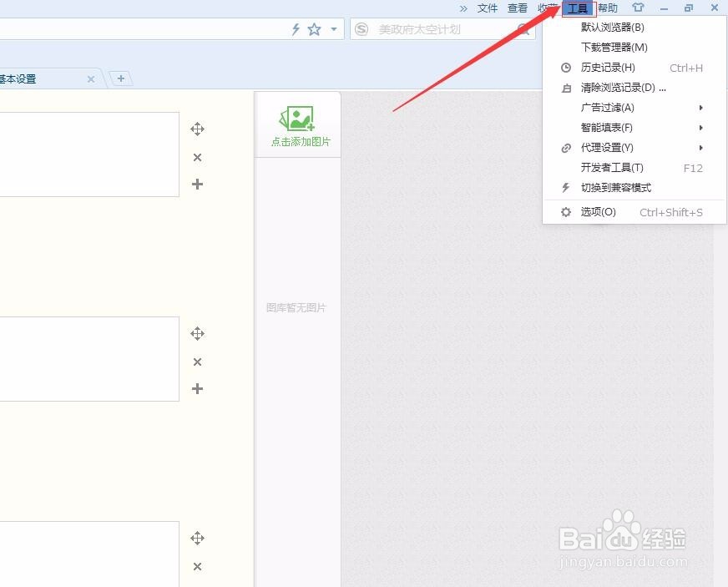Open the 帮助 menu
The width and height of the screenshot is (728, 587).
tap(607, 8)
